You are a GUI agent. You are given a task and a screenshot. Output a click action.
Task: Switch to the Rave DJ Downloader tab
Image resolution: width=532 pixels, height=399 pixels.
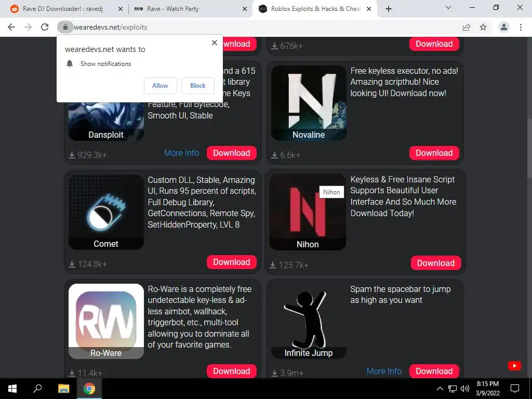tap(64, 9)
